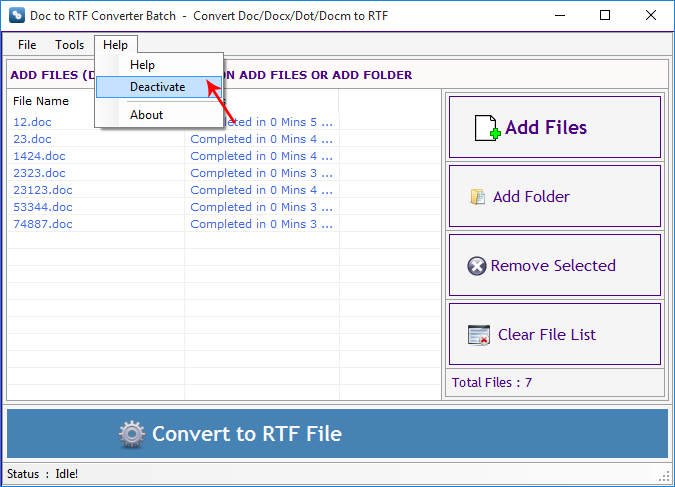
Task: Click the Add Files page icon
Action: 487,128
